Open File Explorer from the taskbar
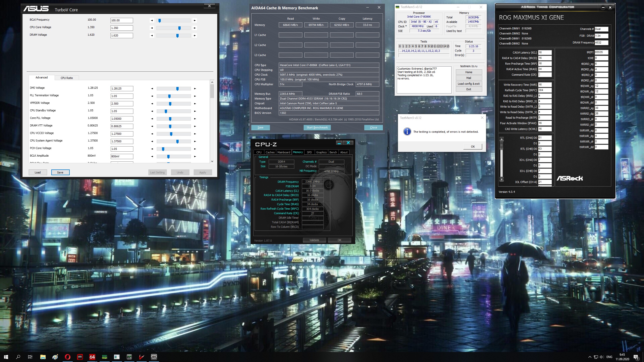The image size is (644, 362). click(x=43, y=357)
